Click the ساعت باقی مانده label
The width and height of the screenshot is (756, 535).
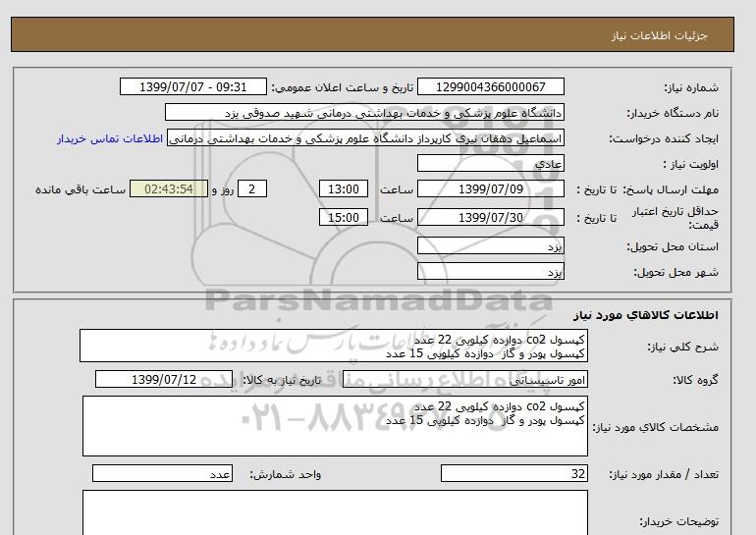click(81, 189)
